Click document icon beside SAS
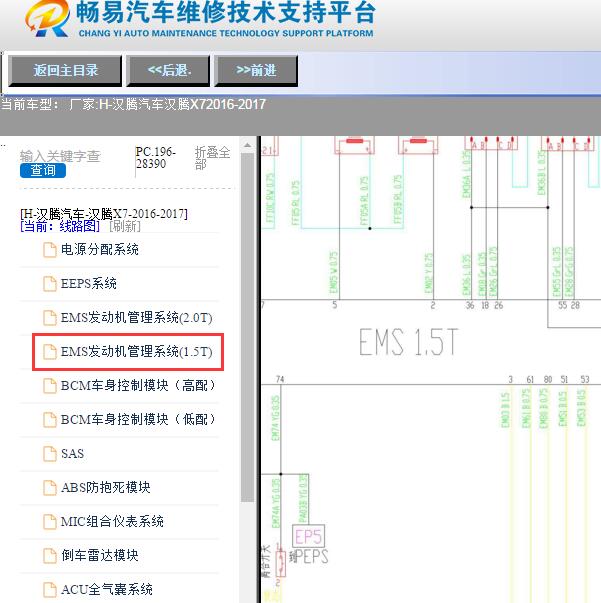 tap(50, 453)
